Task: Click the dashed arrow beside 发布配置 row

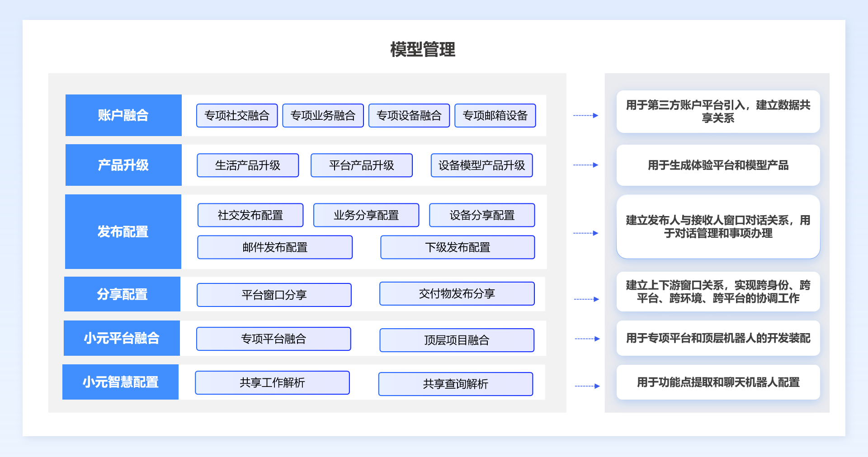Action: point(585,233)
